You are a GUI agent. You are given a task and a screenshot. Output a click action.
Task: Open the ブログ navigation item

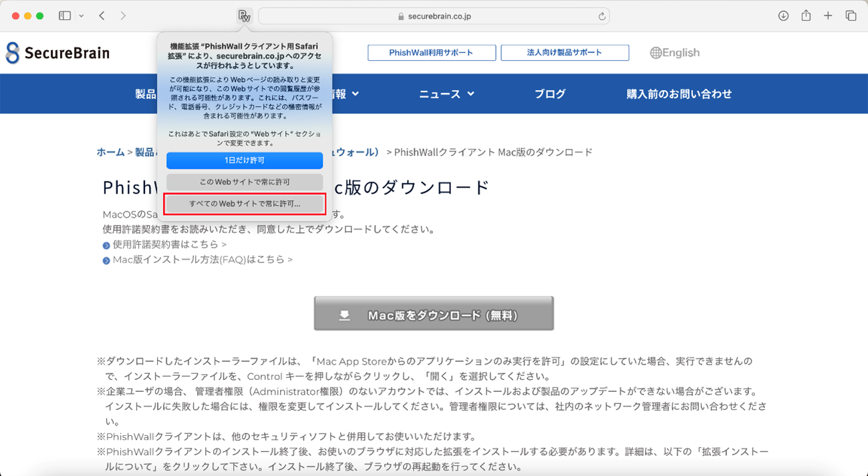[x=550, y=94]
